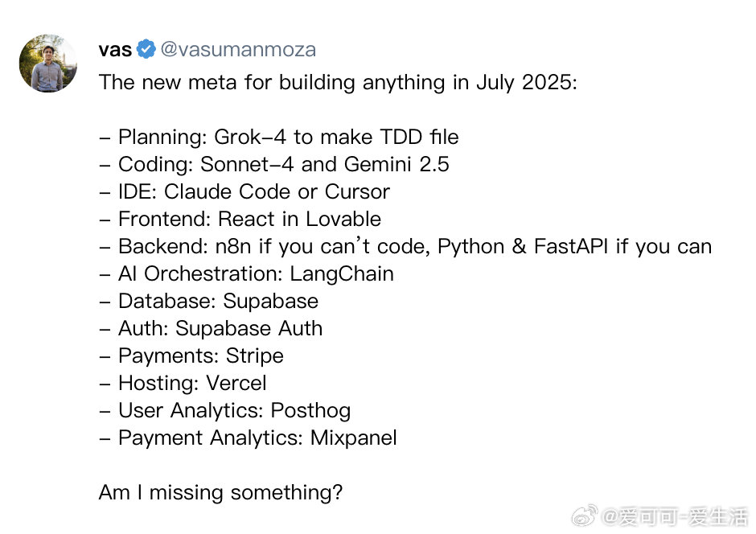Viewport: 756px width, 534px height.
Task: Click the Coding: Sonnet-4 and Gemini line
Action: 274,164
